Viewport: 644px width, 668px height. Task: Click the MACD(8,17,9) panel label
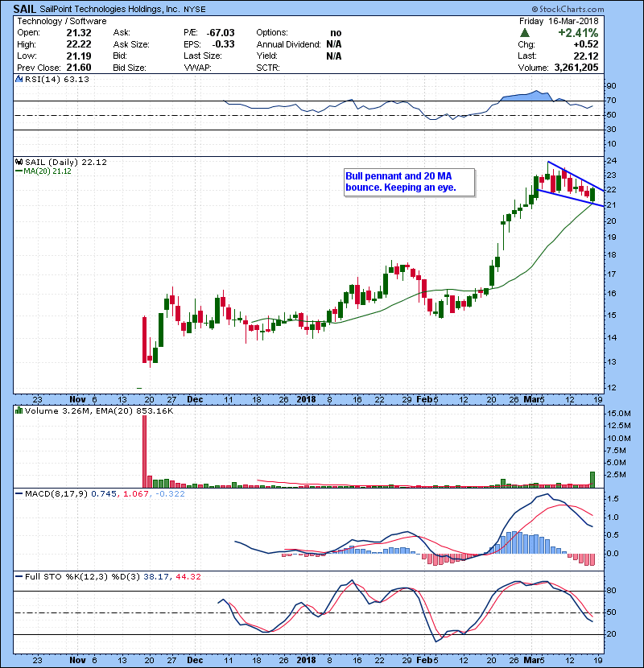click(56, 494)
